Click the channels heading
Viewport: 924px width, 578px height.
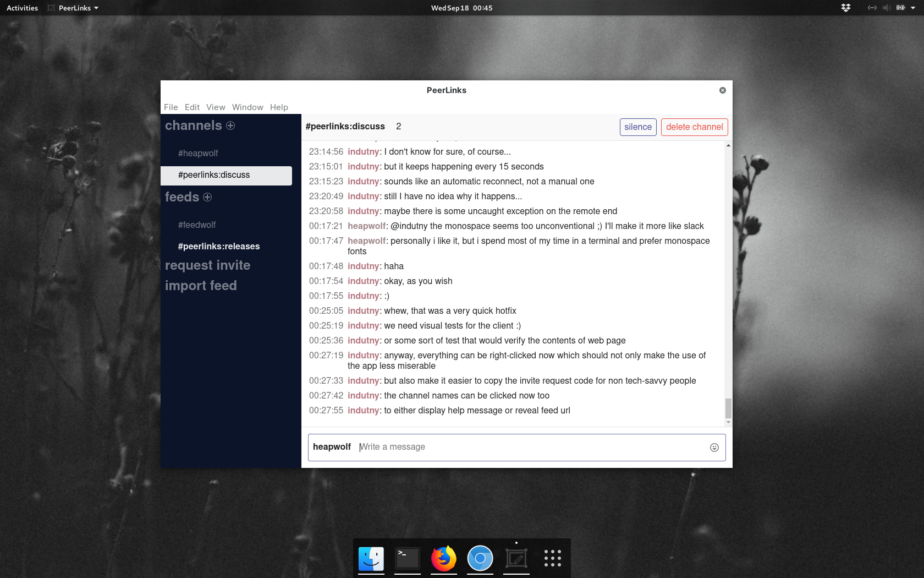click(x=194, y=126)
